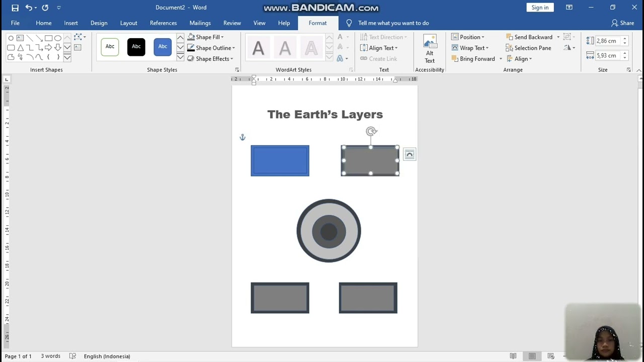Screen dimensions: 644x362
Task: Select the scribble shape
Action: (x=20, y=57)
